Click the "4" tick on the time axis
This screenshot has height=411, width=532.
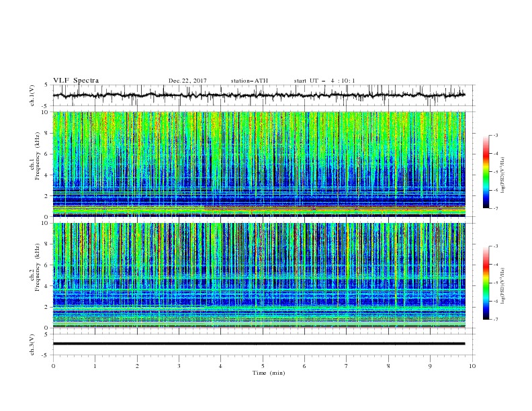[x=221, y=366]
